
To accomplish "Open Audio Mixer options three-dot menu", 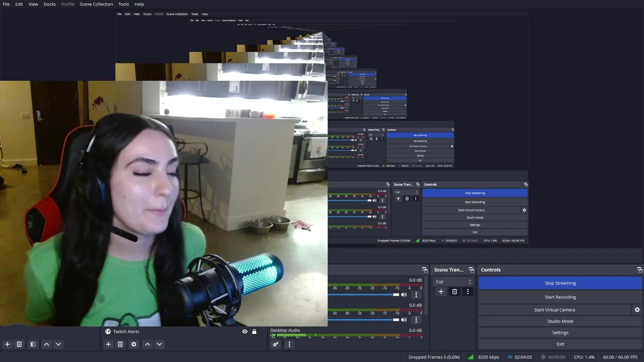I will [x=289, y=344].
